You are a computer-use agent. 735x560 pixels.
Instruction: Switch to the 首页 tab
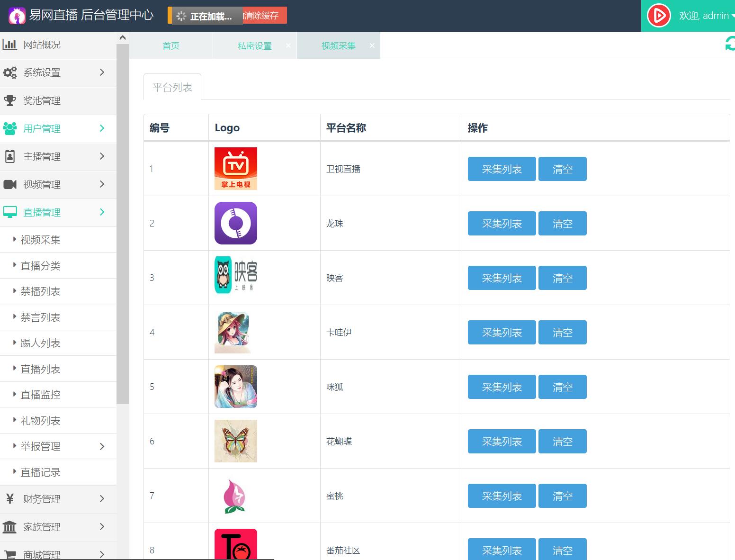pos(170,46)
